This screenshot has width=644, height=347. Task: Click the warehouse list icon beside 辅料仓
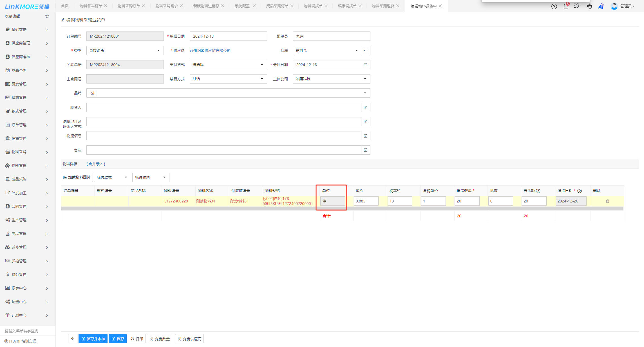point(366,50)
